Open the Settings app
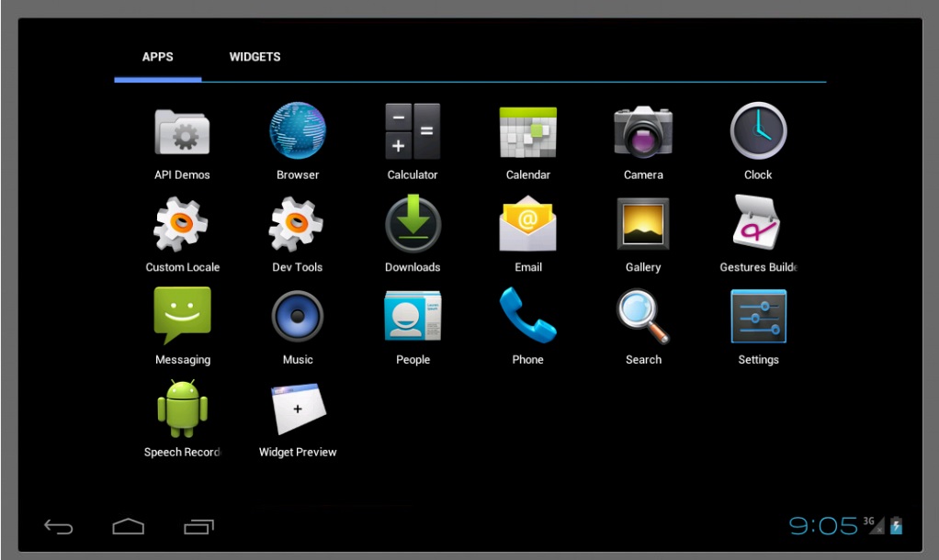This screenshot has width=939, height=560. tap(758, 316)
